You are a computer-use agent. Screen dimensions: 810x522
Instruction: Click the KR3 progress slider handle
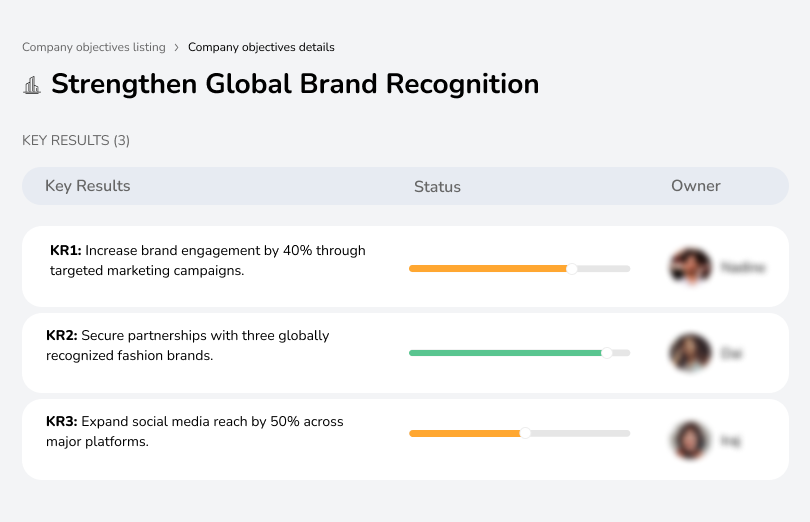[525, 433]
